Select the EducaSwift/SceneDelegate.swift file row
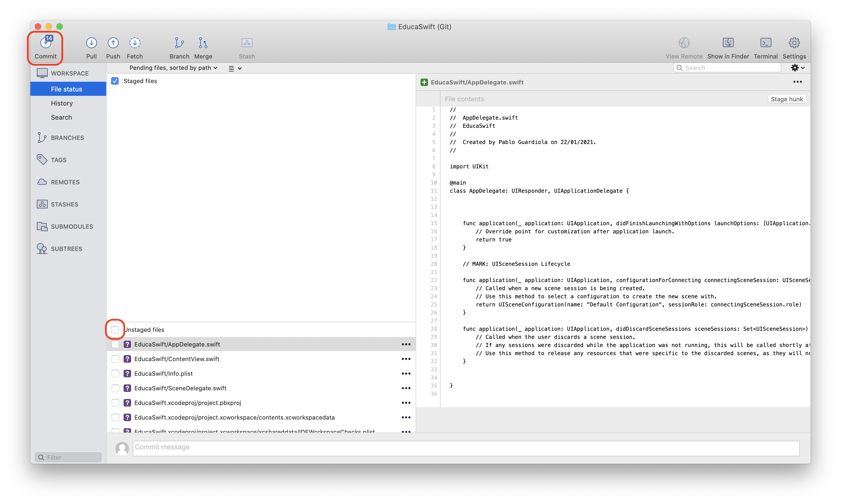 (261, 388)
